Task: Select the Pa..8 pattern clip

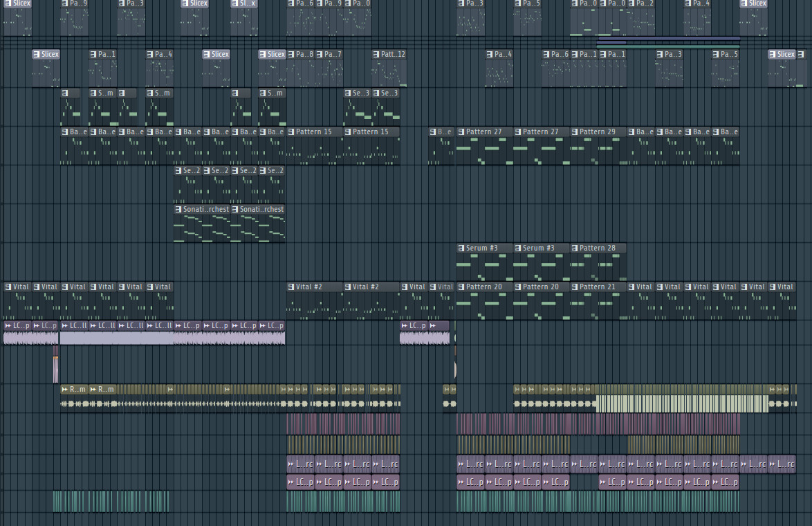Action: click(x=300, y=68)
